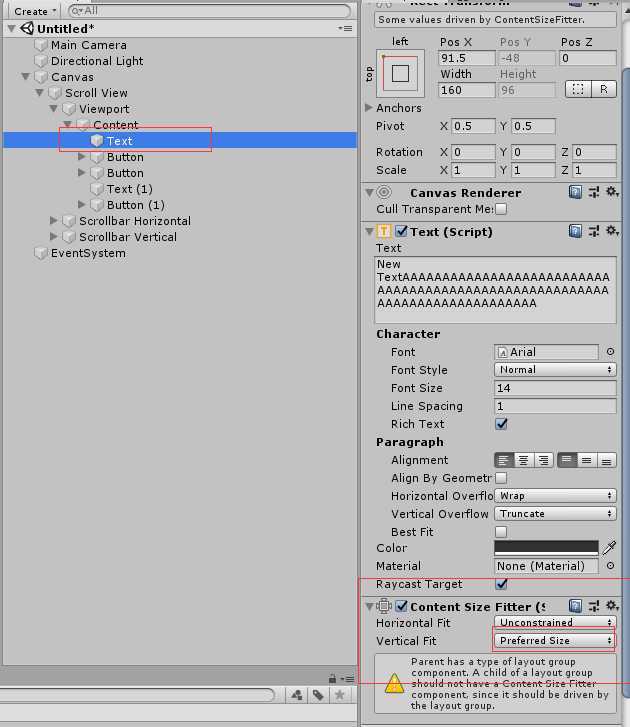
Task: Open the Hierarchy scene options menu icon
Action: (x=346, y=28)
